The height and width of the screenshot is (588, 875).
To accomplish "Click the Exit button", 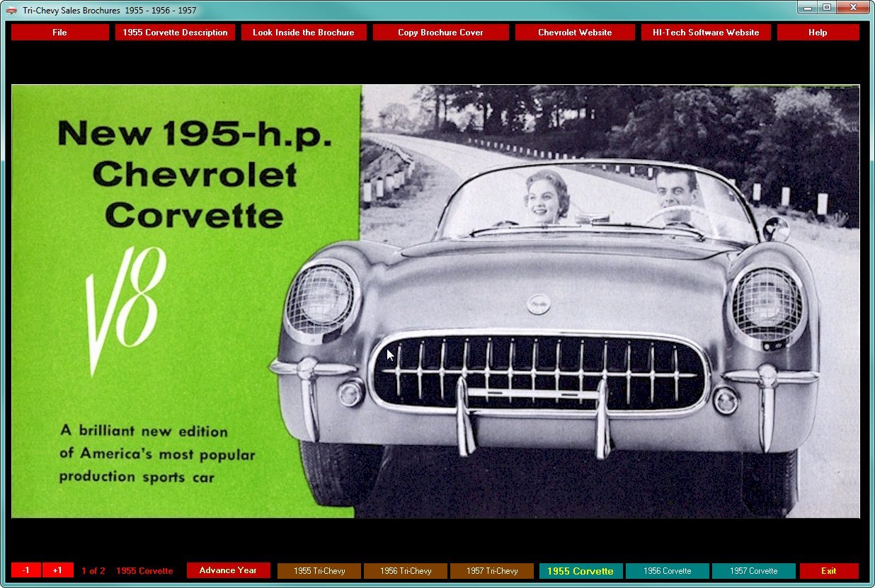I will 829,571.
